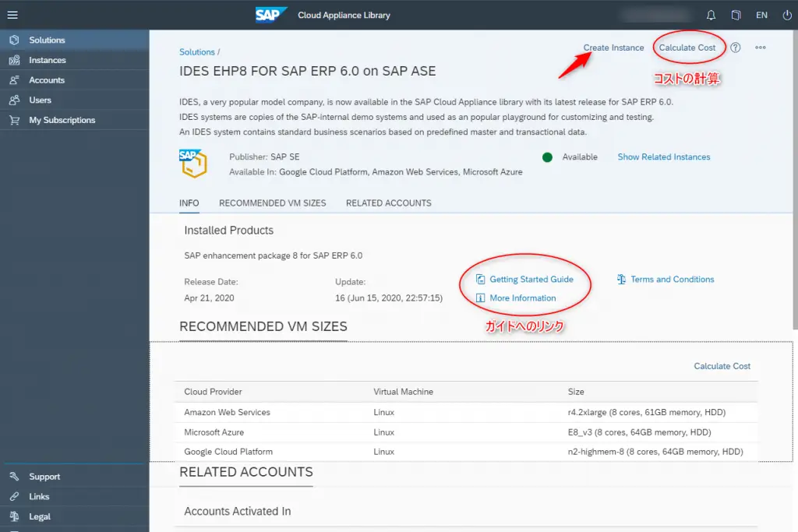The height and width of the screenshot is (532, 798).
Task: Open Legal in sidebar footer
Action: 74,516
